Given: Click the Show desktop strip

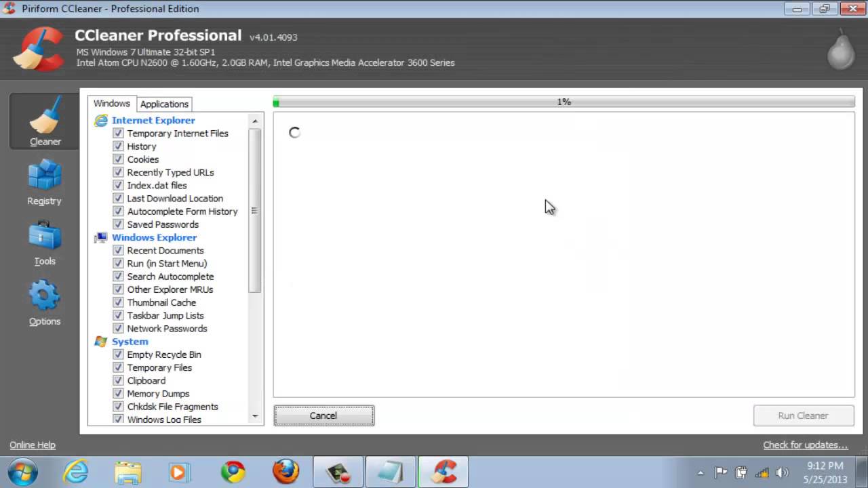Looking at the screenshot, I should (x=863, y=472).
